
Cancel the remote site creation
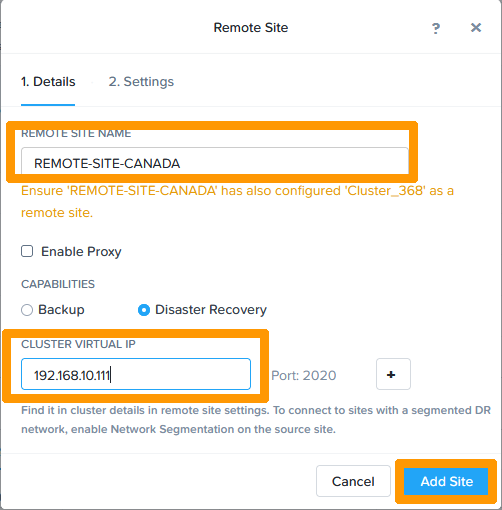click(353, 481)
